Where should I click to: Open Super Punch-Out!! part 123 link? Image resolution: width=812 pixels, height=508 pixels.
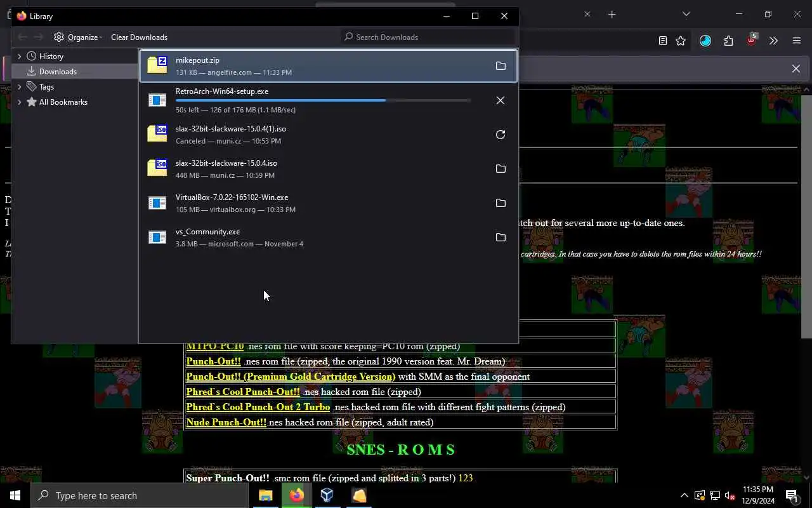click(x=466, y=478)
